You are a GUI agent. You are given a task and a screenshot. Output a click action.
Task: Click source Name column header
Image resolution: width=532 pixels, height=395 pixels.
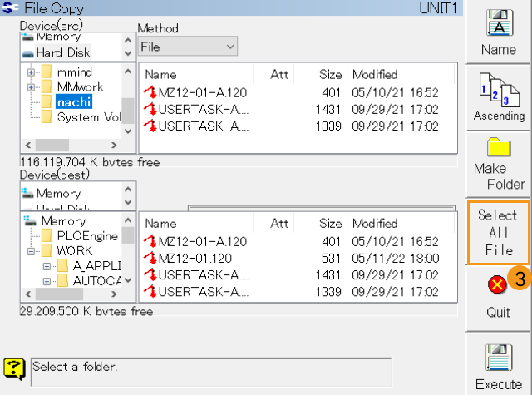197,74
